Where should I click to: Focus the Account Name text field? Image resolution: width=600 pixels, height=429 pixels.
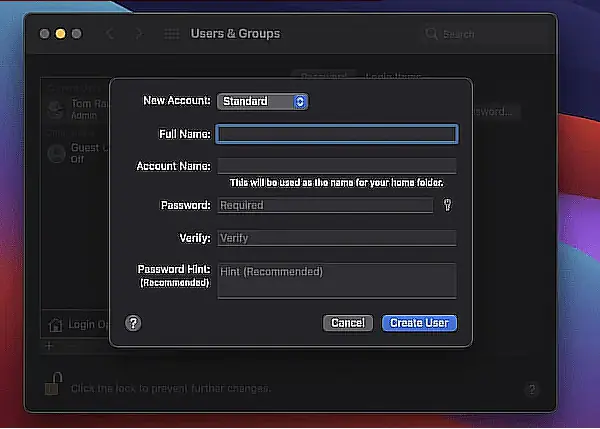337,166
